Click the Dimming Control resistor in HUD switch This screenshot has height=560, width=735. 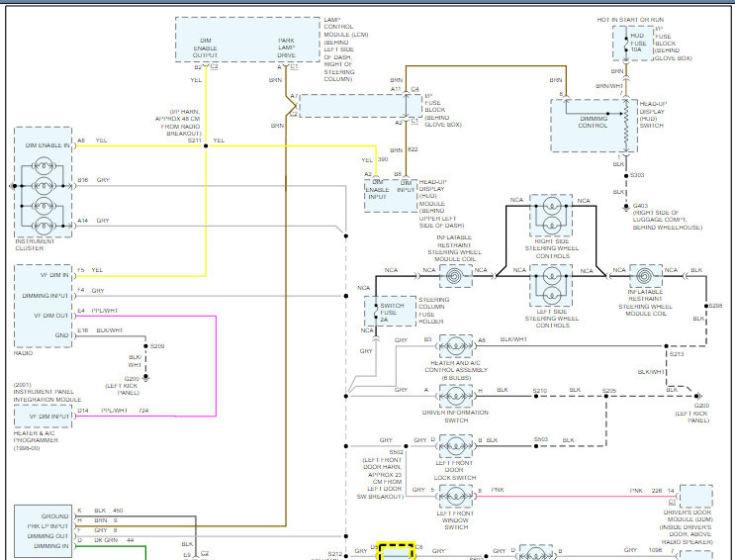coord(624,124)
